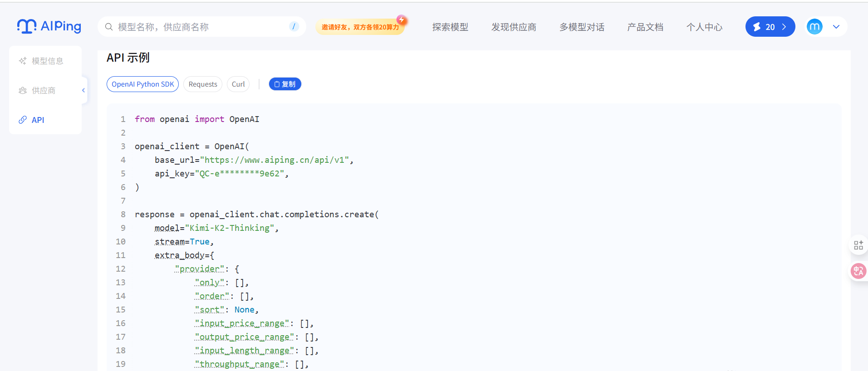The width and height of the screenshot is (868, 371).
Task: Open 发现供应商 navigation item
Action: click(x=514, y=27)
